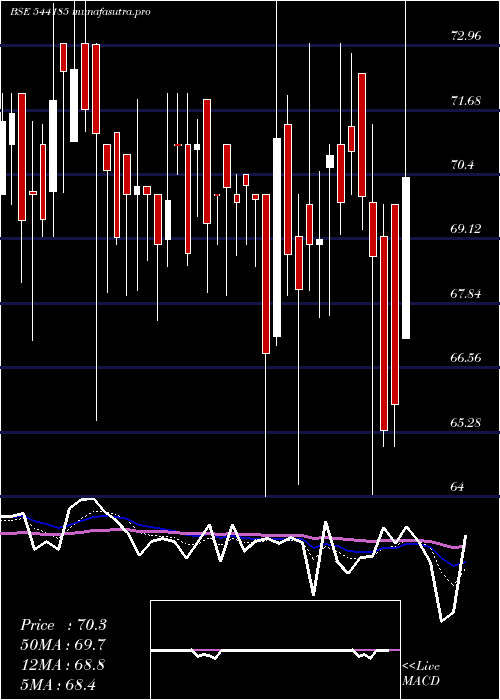The height and width of the screenshot is (700, 500).
Task: Click the 70.4 price axis label
Action: click(x=462, y=165)
